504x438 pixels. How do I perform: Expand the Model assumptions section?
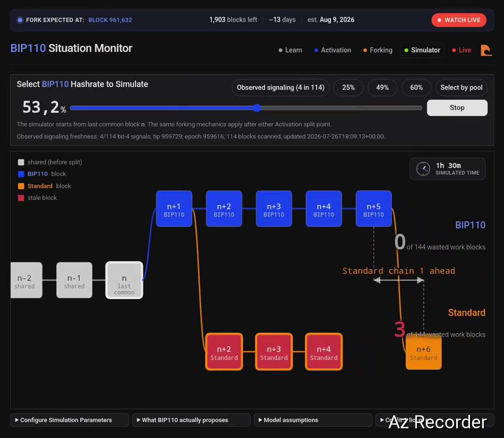(313, 420)
